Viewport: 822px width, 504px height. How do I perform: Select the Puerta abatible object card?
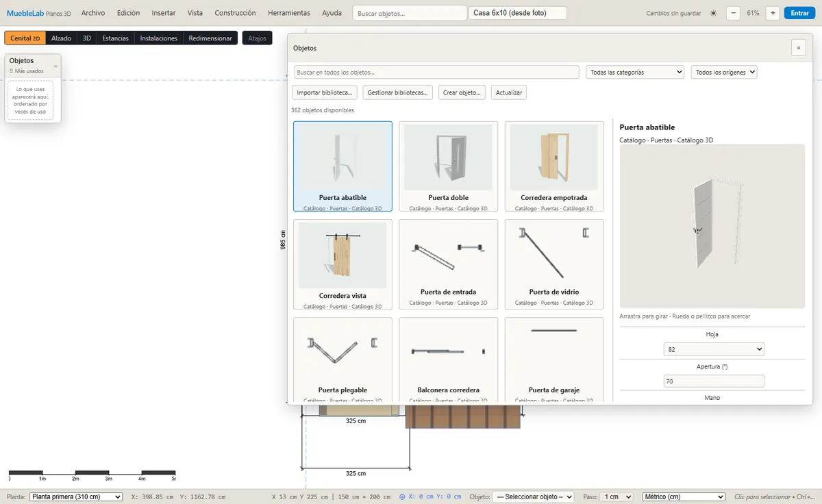(x=342, y=166)
